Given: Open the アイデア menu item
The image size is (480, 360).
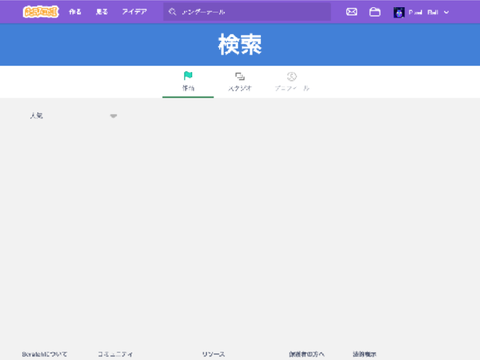Looking at the screenshot, I should click(134, 12).
